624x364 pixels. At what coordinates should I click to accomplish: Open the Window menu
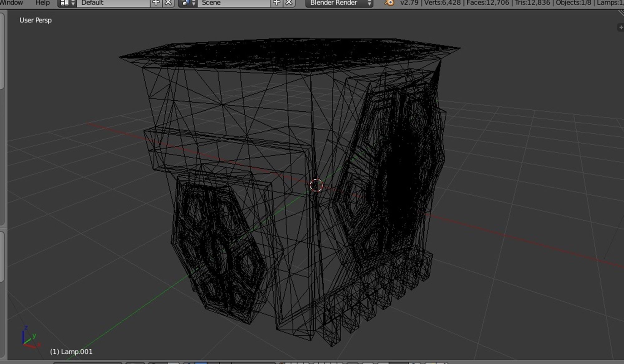(11, 3)
